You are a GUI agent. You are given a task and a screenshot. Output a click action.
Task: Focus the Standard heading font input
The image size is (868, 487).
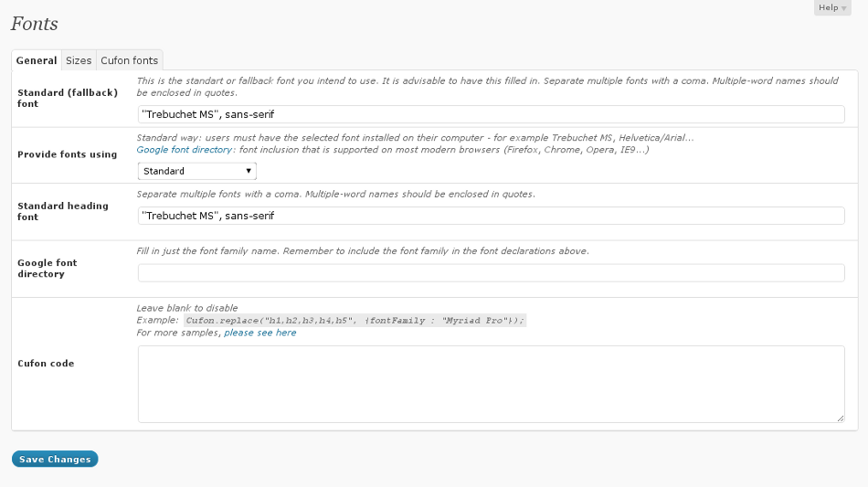tap(491, 216)
